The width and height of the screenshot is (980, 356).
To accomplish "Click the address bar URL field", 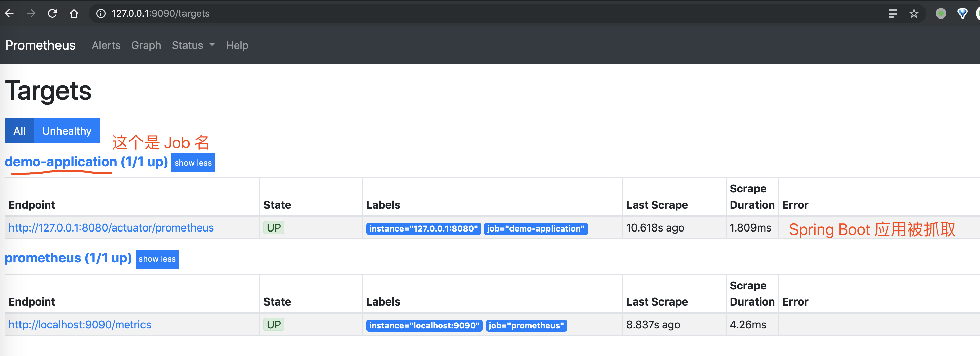I will [x=456, y=14].
